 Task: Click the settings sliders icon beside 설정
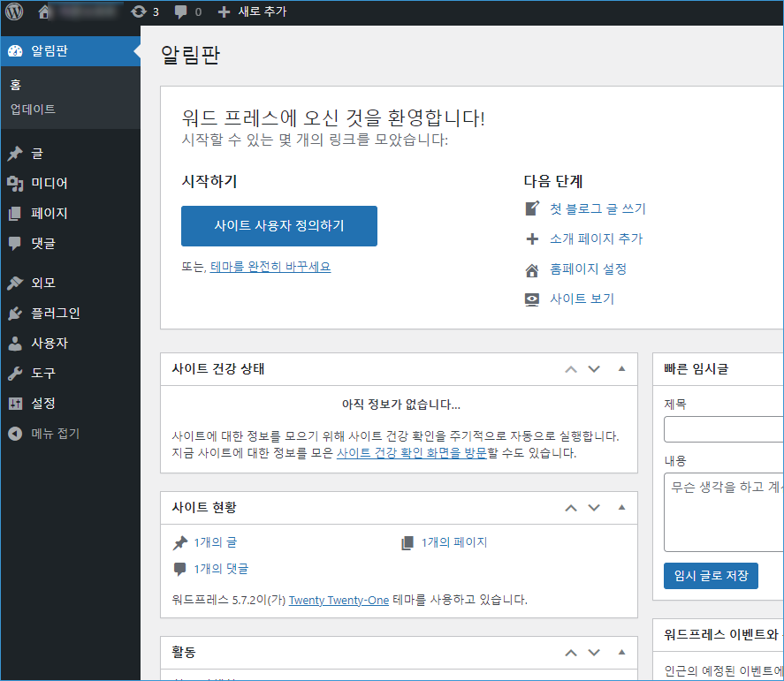point(15,403)
